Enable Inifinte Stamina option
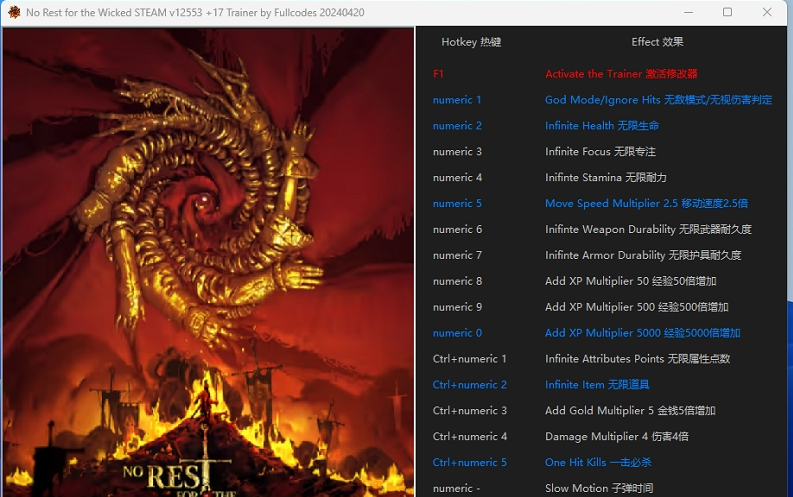 coord(605,177)
